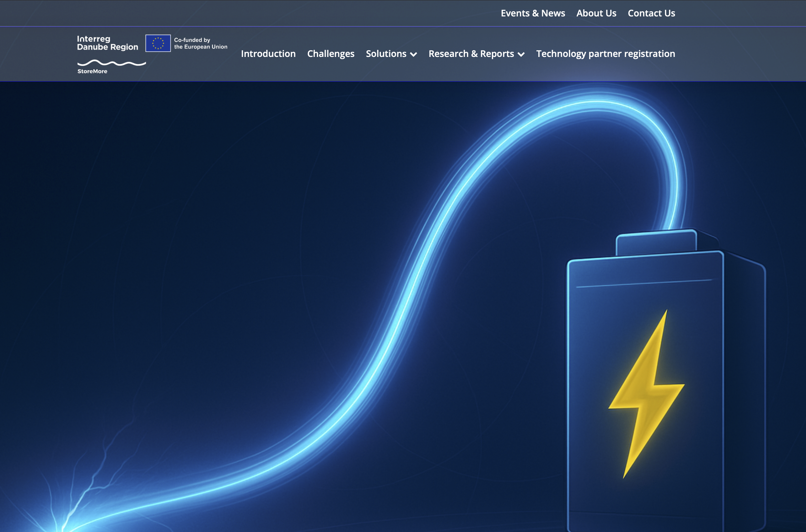Viewport: 806px width, 532px height.
Task: Open the Solutions menu
Action: pyautogui.click(x=386, y=54)
